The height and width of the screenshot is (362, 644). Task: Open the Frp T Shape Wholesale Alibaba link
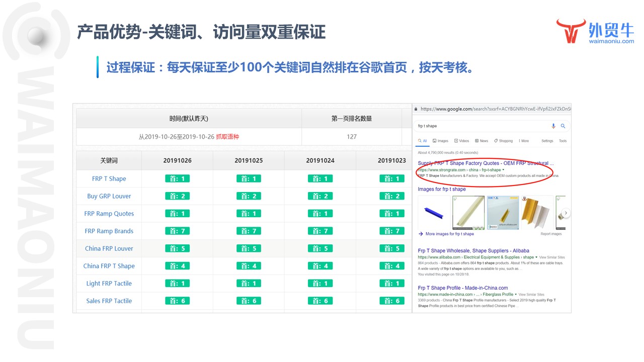click(473, 250)
